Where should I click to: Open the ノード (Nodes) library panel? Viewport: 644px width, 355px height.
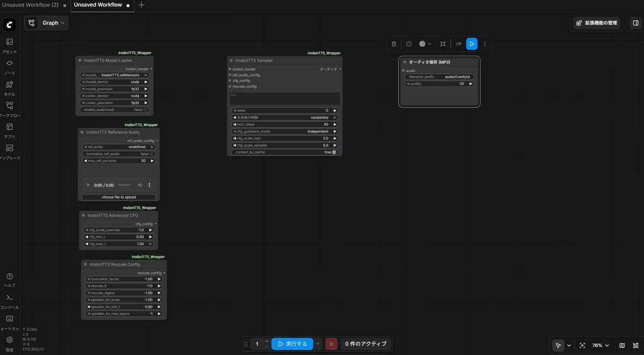pyautogui.click(x=10, y=66)
